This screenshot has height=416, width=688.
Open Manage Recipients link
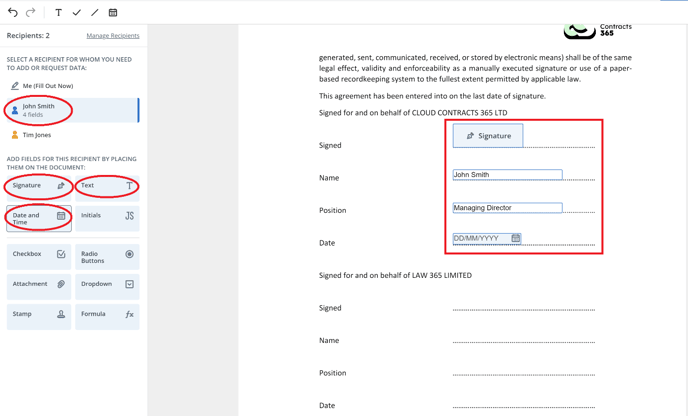click(x=113, y=36)
